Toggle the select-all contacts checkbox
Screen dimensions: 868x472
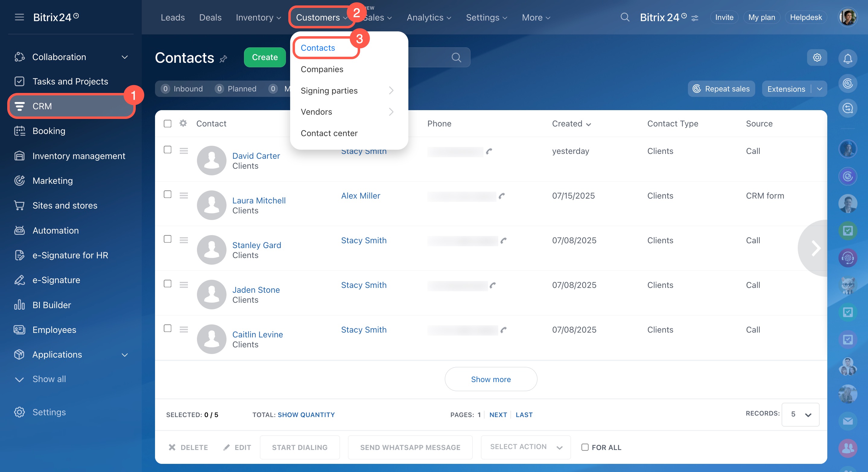pos(167,123)
